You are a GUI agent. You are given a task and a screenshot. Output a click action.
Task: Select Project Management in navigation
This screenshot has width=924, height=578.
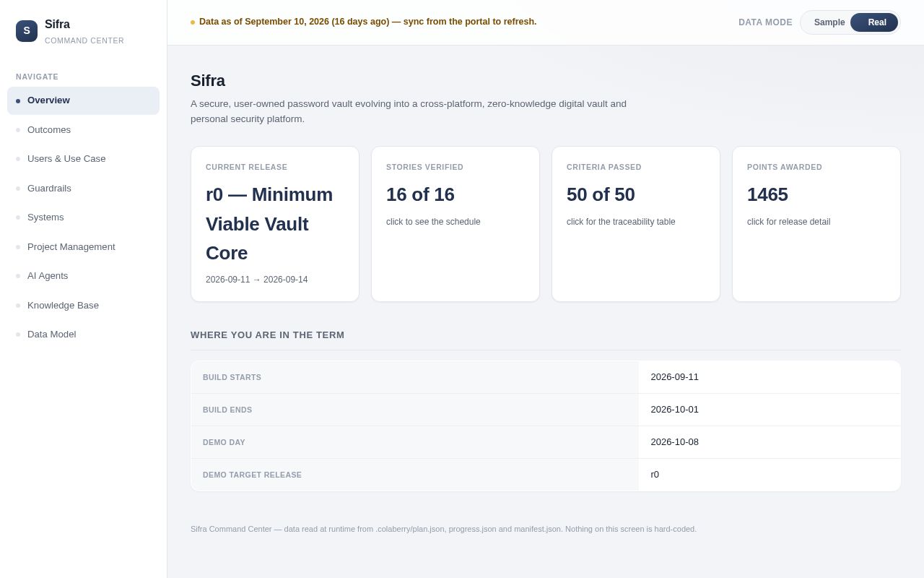point(83,247)
